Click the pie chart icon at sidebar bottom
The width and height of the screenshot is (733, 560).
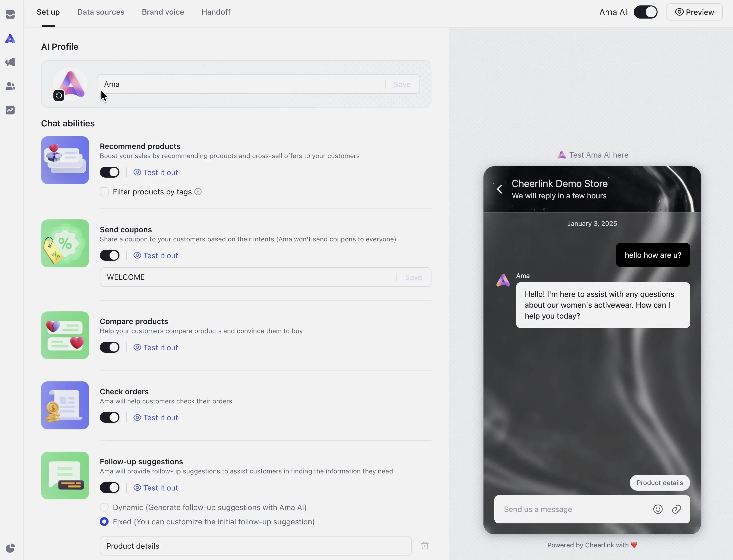click(10, 548)
